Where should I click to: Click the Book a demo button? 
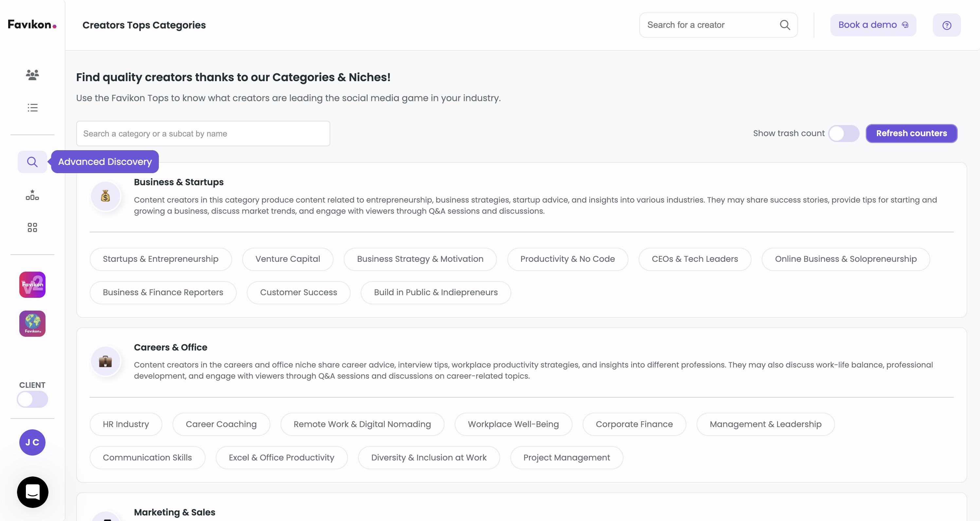click(x=873, y=25)
